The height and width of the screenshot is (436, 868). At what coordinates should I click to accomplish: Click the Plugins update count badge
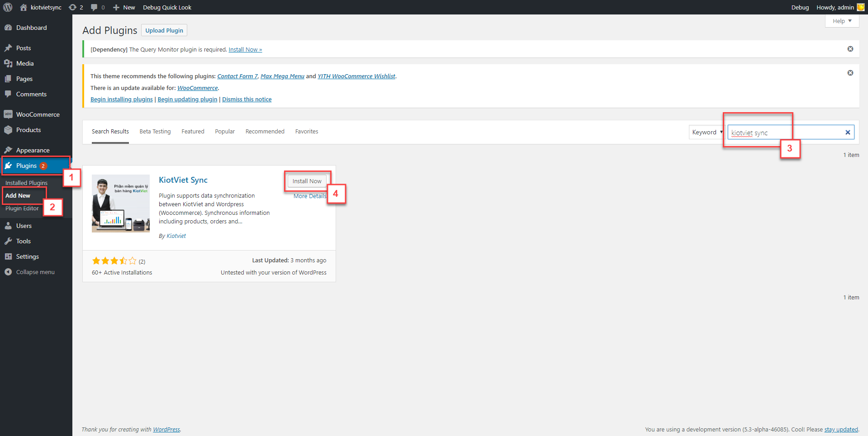pos(43,166)
